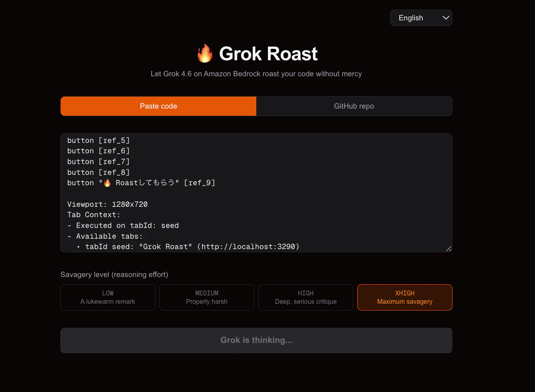Click the Savagery level (reasoning effort) label
Screen dimensions: 535x392
point(114,275)
